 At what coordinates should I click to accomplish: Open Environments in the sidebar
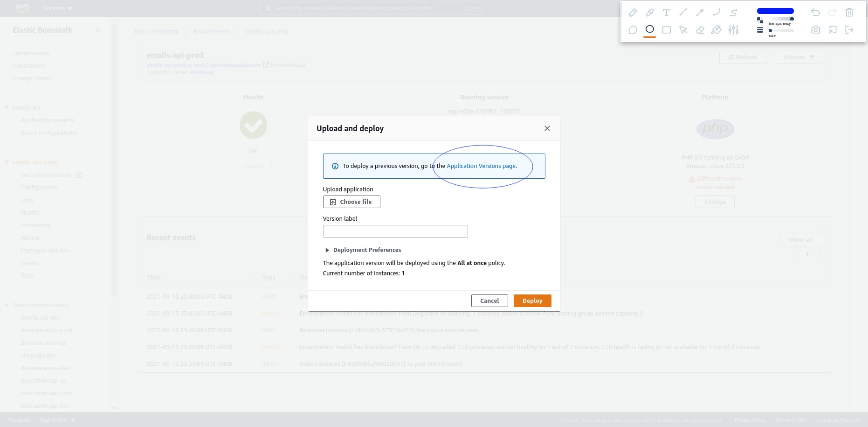[31, 53]
